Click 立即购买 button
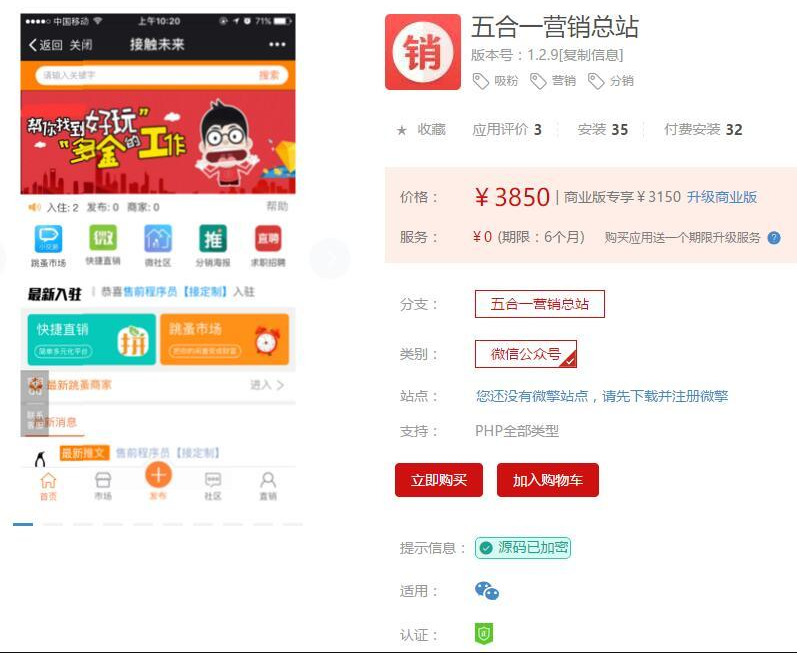Screen dimensions: 797x653 pos(439,480)
